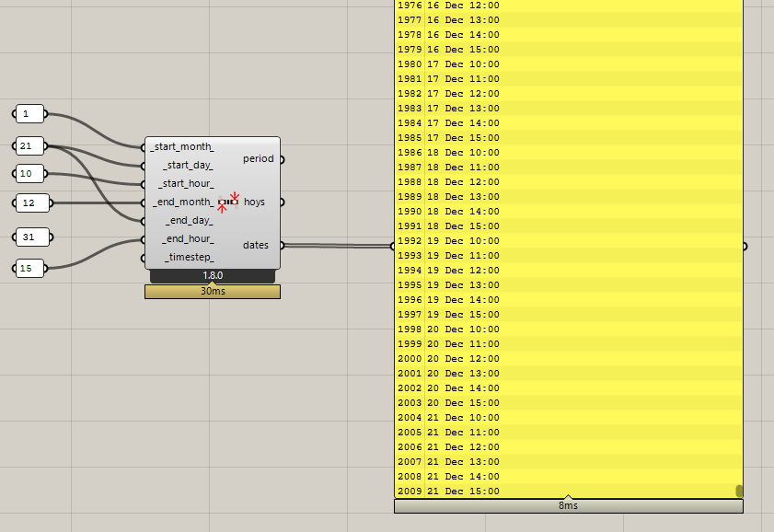Screen dimensions: 774x532
Task: Click row 2008 21 Dec 14:00
Action: [x=569, y=477]
